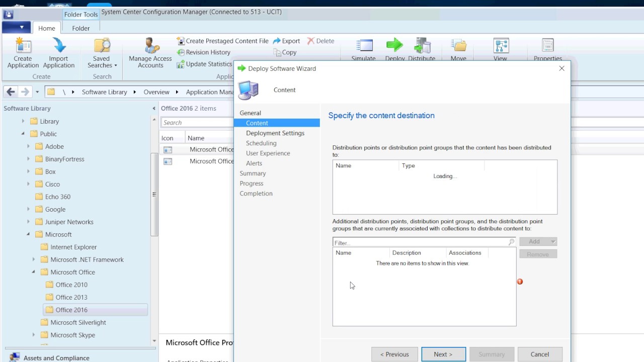Select the Google folder
Image resolution: width=644 pixels, height=362 pixels.
[x=55, y=209]
